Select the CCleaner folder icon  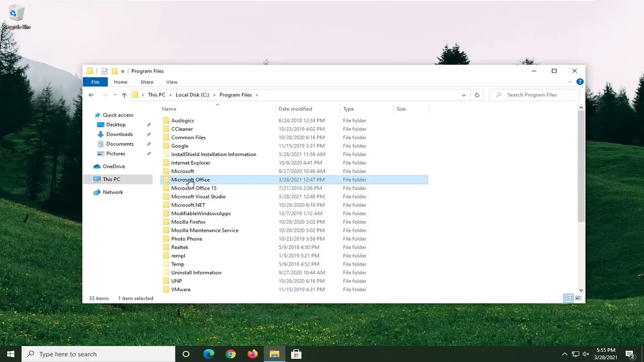(166, 129)
